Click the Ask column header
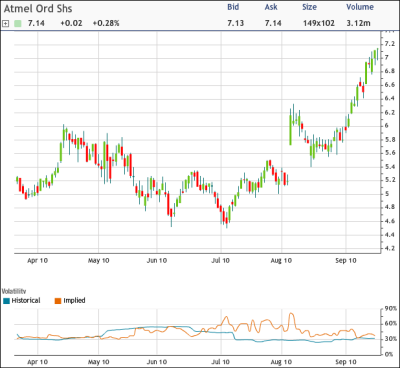Screen dimensions: 400x368 271,7
